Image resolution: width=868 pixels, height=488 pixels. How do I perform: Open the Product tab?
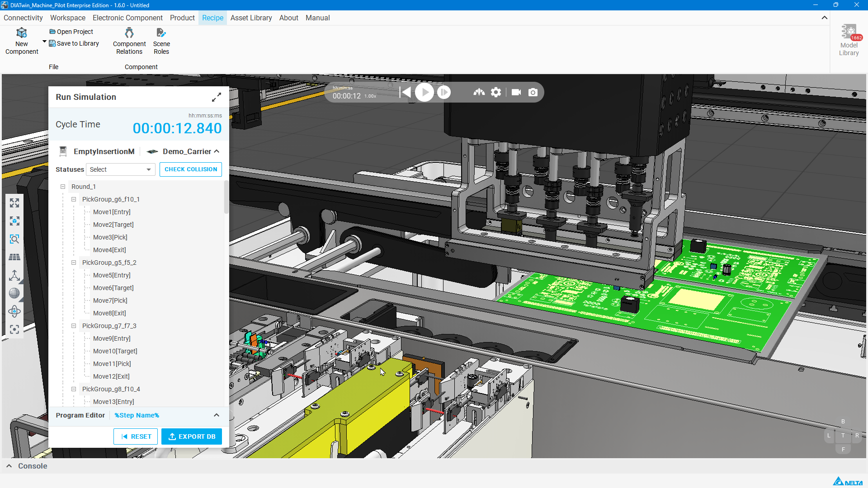pyautogui.click(x=182, y=18)
